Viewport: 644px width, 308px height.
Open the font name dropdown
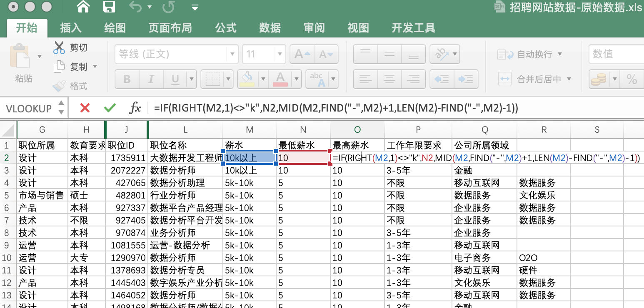point(232,55)
